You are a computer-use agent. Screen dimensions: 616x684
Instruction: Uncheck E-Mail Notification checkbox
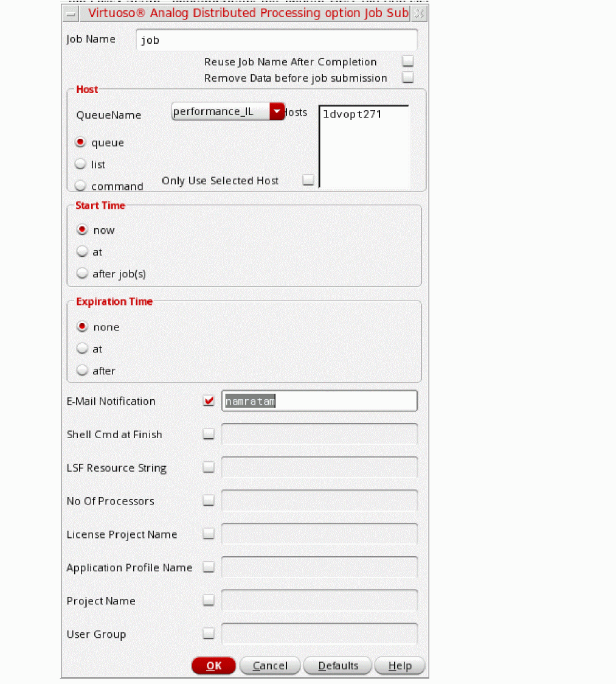(x=209, y=400)
